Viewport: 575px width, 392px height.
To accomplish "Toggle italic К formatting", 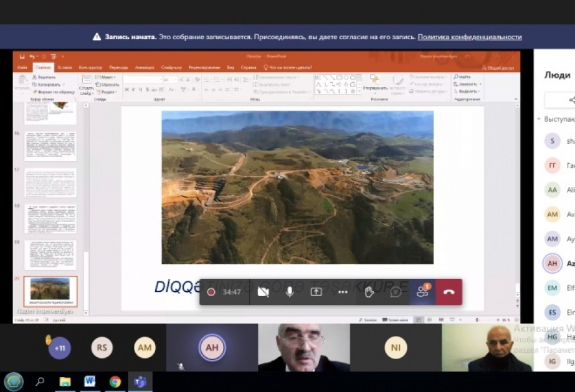I will point(133,90).
